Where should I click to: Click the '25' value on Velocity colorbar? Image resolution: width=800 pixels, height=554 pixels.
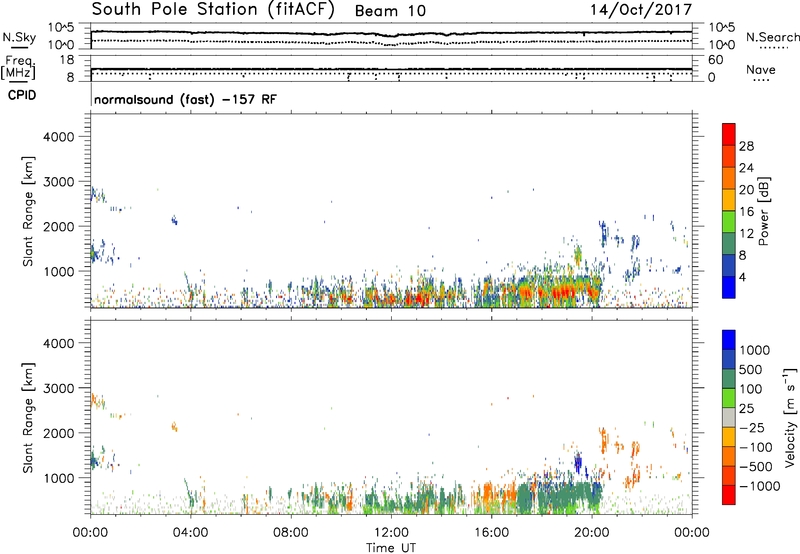746,408
